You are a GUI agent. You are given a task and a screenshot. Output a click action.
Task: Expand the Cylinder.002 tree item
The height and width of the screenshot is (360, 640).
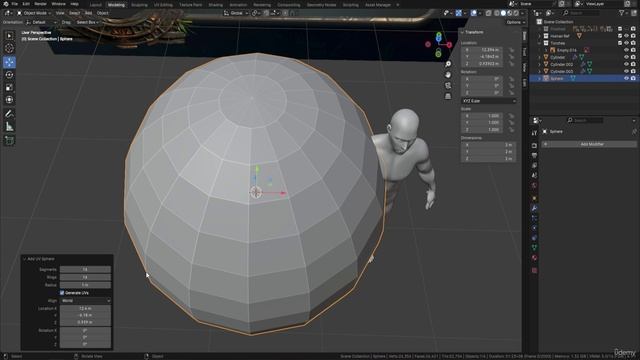coord(540,64)
